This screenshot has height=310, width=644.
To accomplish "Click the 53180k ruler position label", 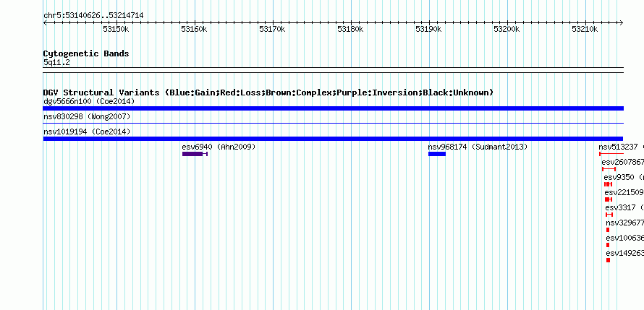I will [x=350, y=29].
